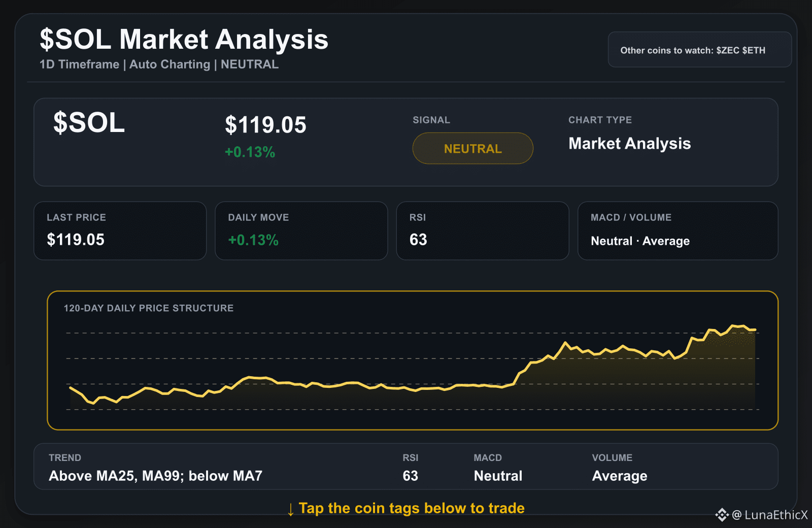Click the latest point of the price line
The image size is (812, 528).
pyautogui.click(x=755, y=330)
